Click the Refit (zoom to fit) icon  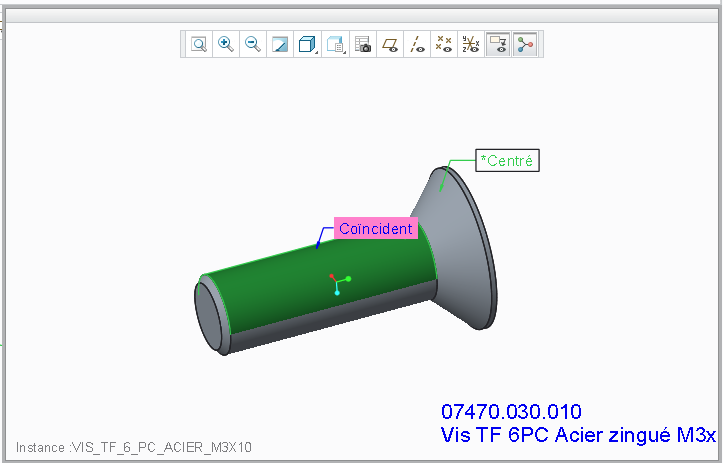coord(199,44)
